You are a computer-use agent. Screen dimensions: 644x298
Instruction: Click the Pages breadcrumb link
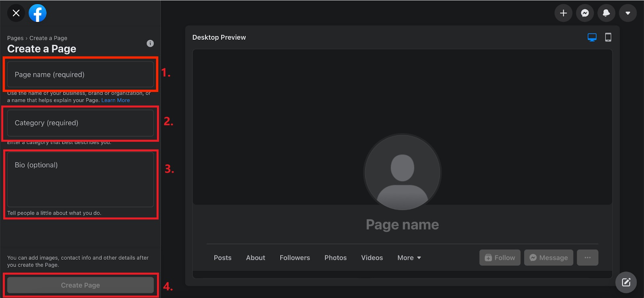15,38
